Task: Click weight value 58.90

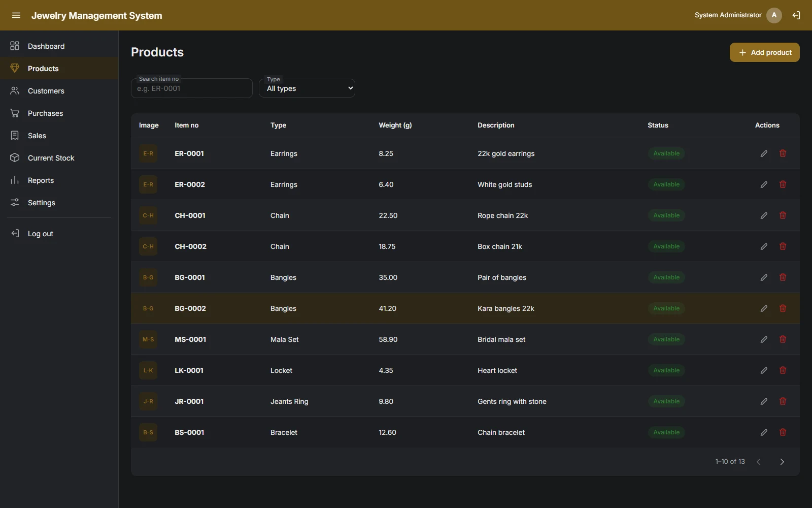Action: click(x=388, y=339)
